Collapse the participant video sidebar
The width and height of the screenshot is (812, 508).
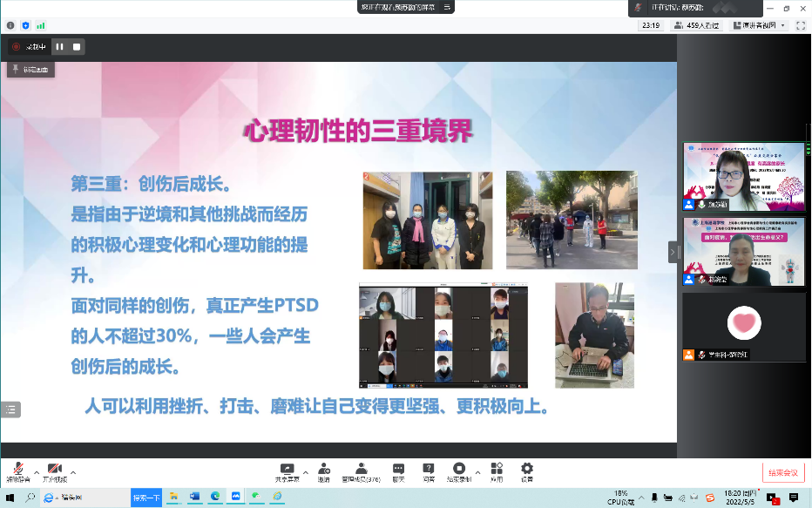pos(673,252)
